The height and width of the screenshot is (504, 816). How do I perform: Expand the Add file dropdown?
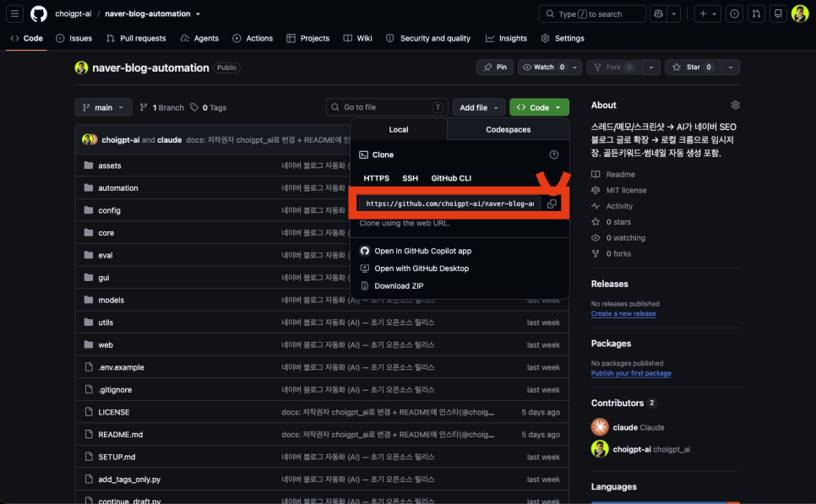(479, 108)
